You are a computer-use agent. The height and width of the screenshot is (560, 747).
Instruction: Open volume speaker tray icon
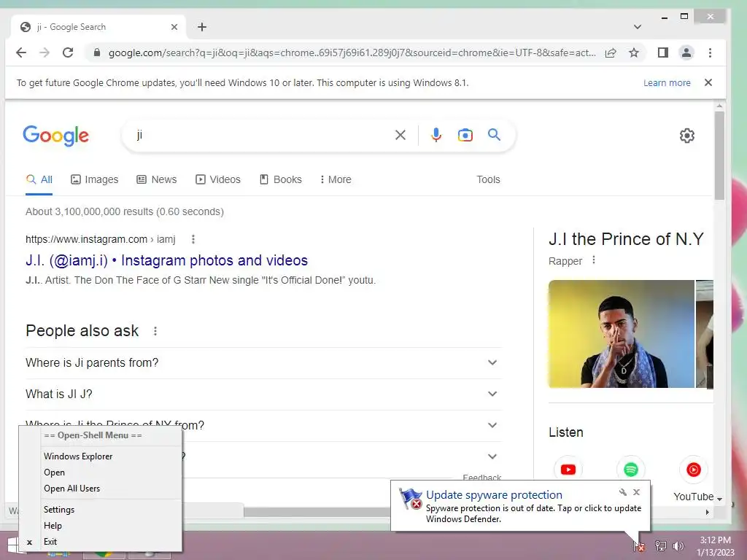(678, 545)
